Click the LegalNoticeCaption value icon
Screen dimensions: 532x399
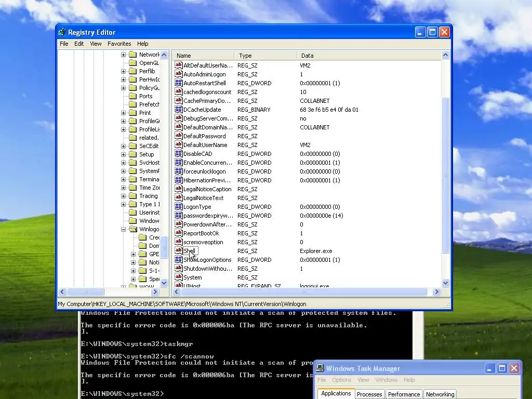[179, 189]
